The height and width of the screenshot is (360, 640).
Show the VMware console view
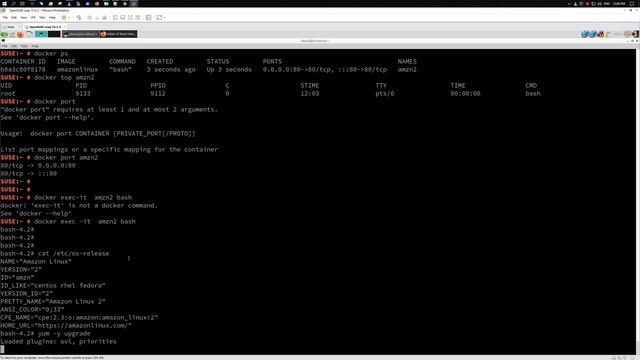click(149, 18)
